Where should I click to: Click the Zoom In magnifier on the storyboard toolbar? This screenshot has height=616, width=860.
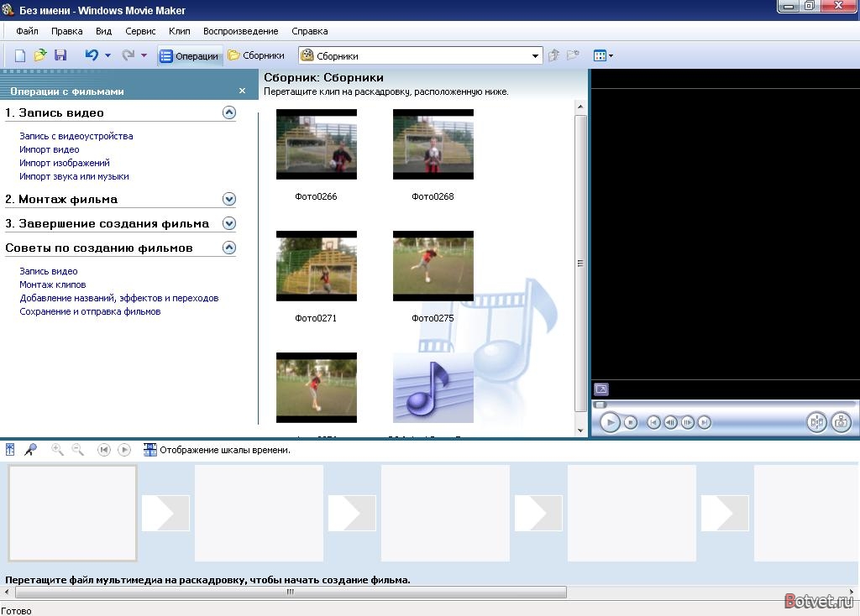pos(57,449)
